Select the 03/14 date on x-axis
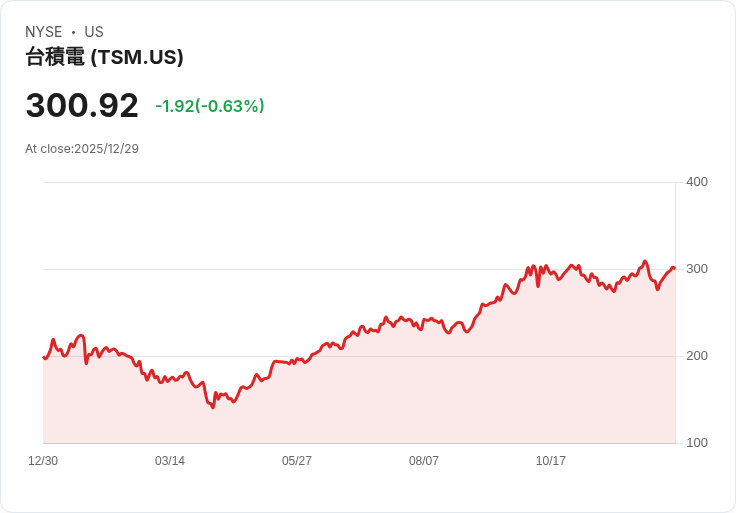 pyautogui.click(x=170, y=461)
